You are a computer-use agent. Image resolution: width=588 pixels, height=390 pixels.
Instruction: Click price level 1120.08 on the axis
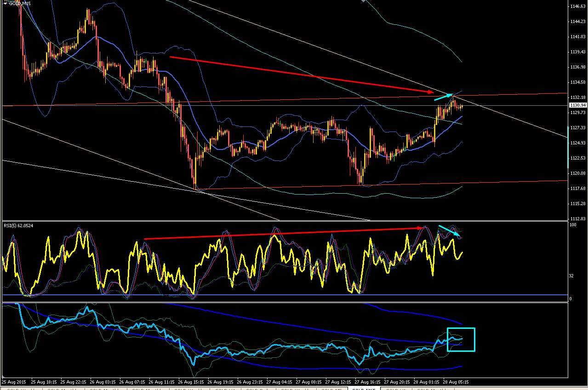click(x=577, y=173)
